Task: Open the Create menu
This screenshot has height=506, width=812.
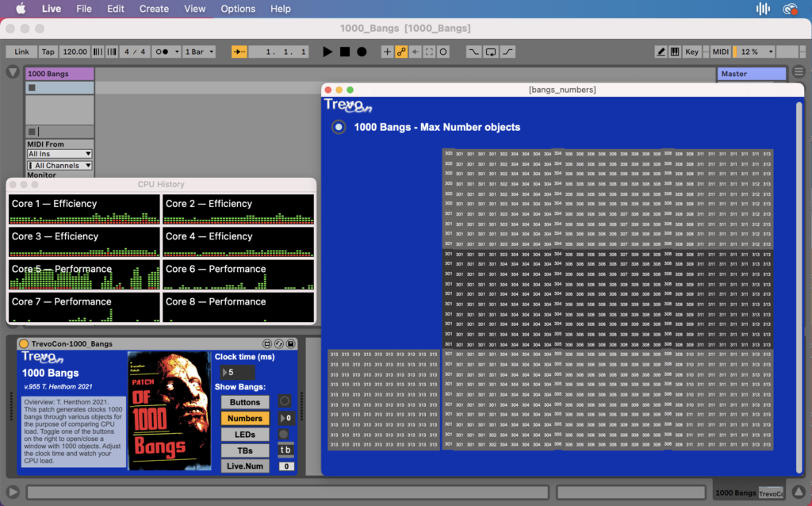Action: (x=154, y=9)
